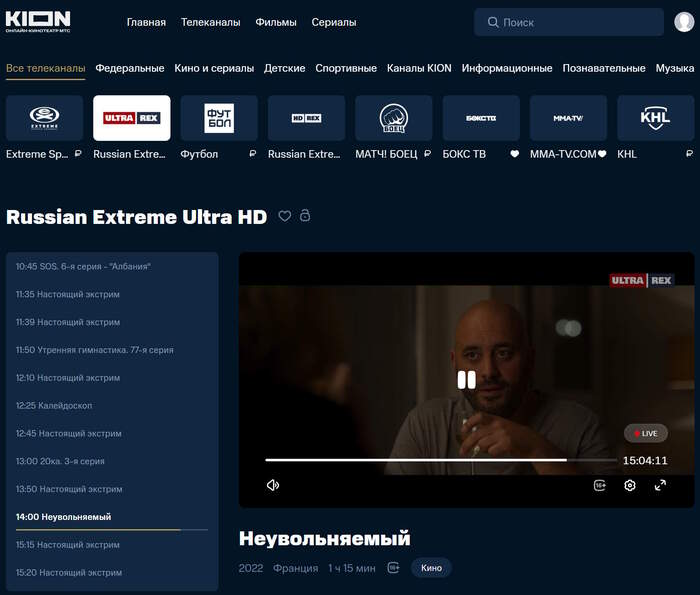The image size is (700, 595).
Task: Open the KION home logo
Action: click(x=38, y=21)
